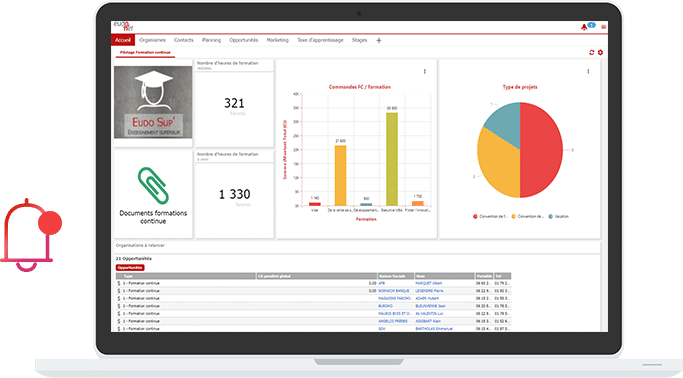
Task: Toggle the Vacation legend entry
Action: (559, 216)
